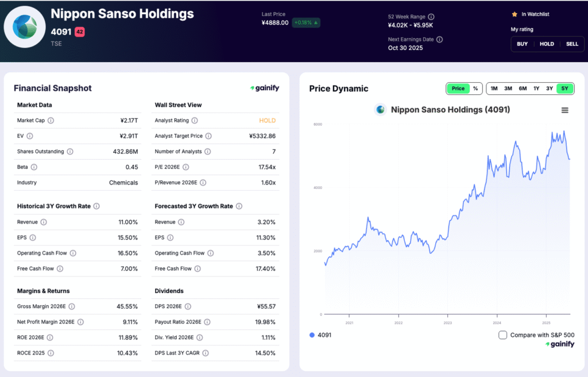Click the 42 score badge next to ticker
Viewport: 588px width, 377px height.
tap(80, 32)
